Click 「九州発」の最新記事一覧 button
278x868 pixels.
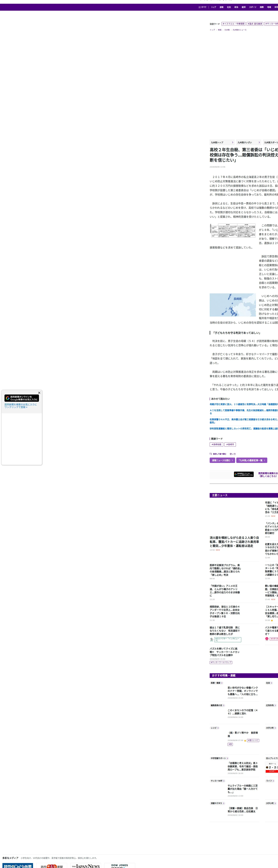click(x=252, y=460)
